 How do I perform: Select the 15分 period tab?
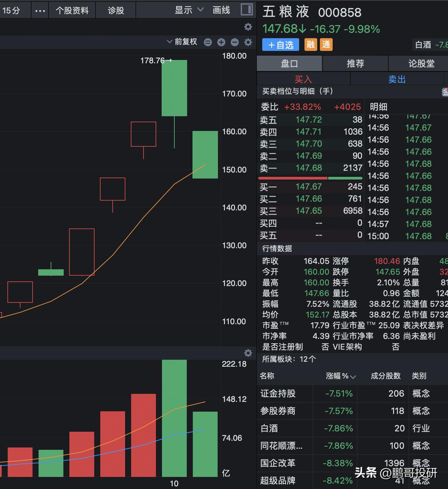[x=11, y=10]
